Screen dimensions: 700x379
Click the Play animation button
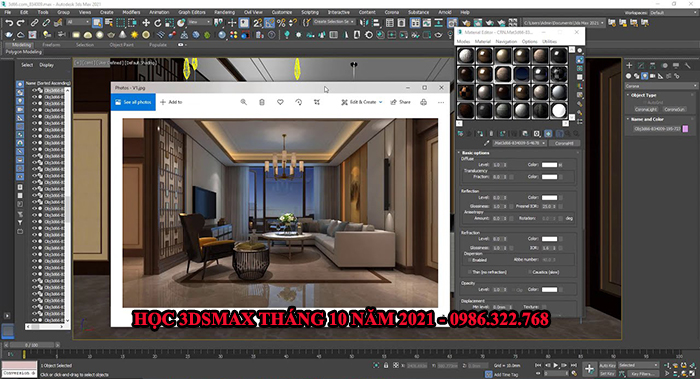(x=556, y=365)
